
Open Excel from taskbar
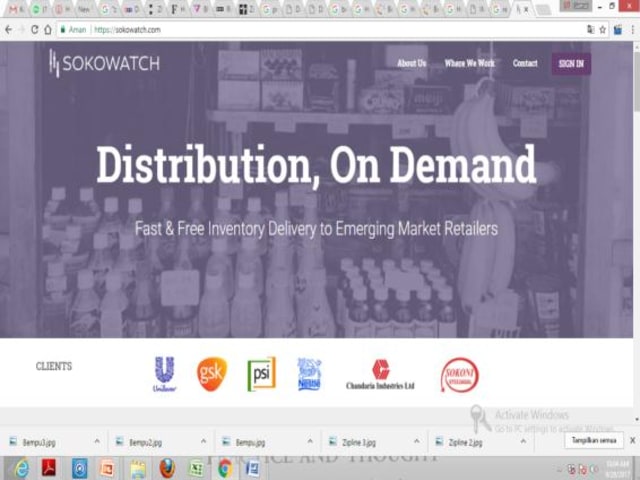[x=197, y=468]
